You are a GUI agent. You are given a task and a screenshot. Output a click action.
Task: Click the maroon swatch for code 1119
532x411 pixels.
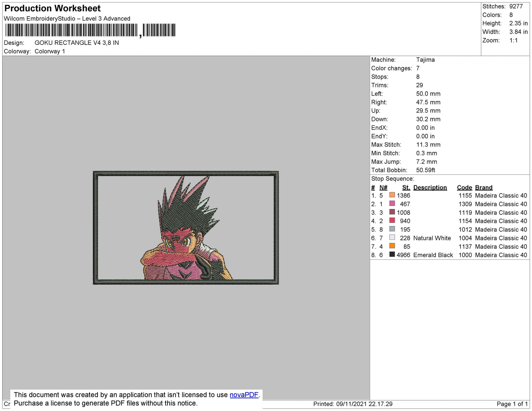coord(392,212)
